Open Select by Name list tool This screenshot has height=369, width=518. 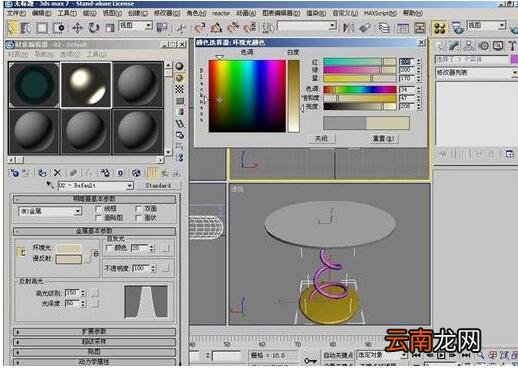click(x=26, y=28)
